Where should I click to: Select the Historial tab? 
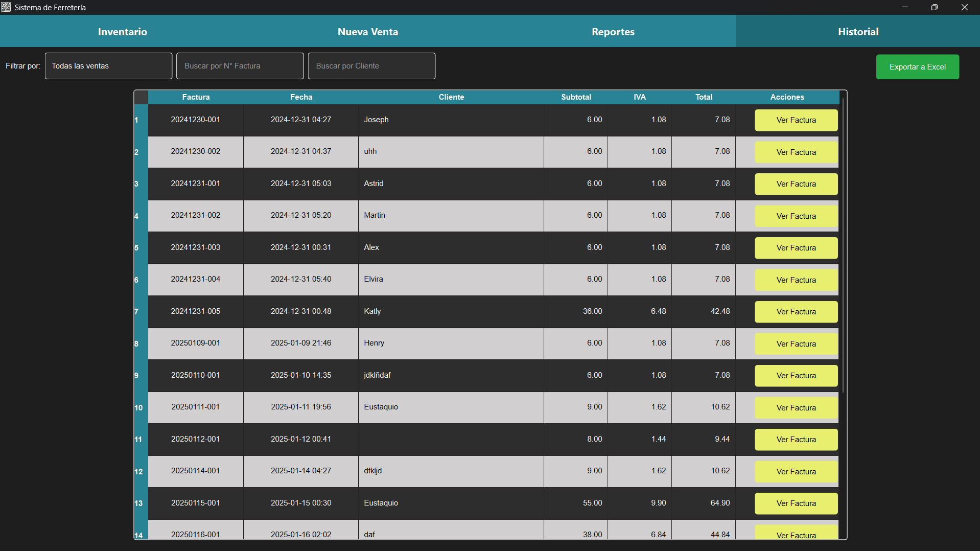coord(858,31)
